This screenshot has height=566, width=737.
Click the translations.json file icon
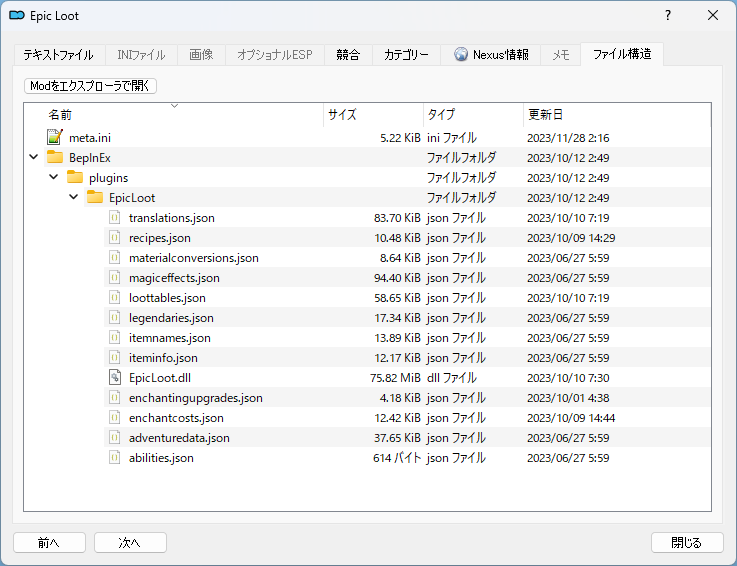(x=115, y=217)
